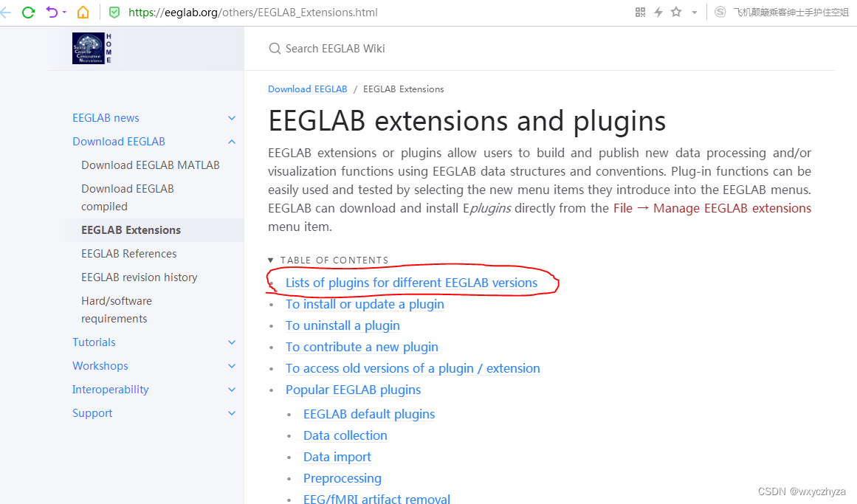The width and height of the screenshot is (857, 504).
Task: Open To access old versions link
Action: 413,368
